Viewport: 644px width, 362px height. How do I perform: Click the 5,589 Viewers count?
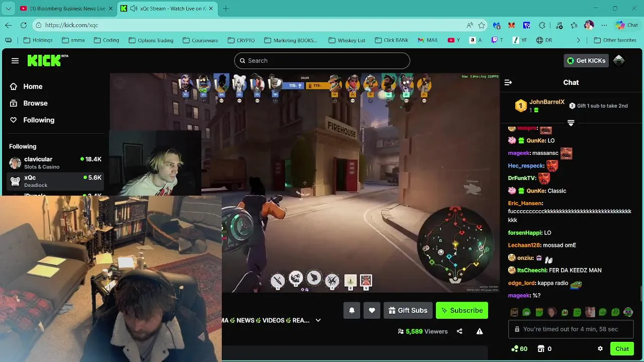point(423,331)
